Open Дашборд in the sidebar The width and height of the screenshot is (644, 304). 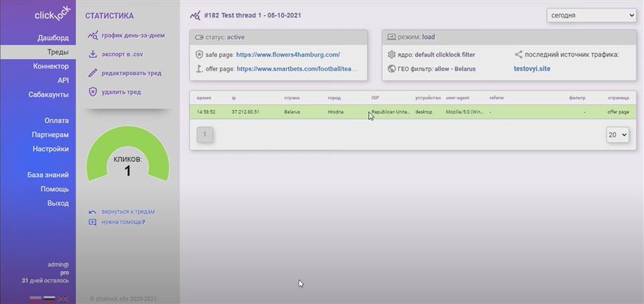click(52, 38)
